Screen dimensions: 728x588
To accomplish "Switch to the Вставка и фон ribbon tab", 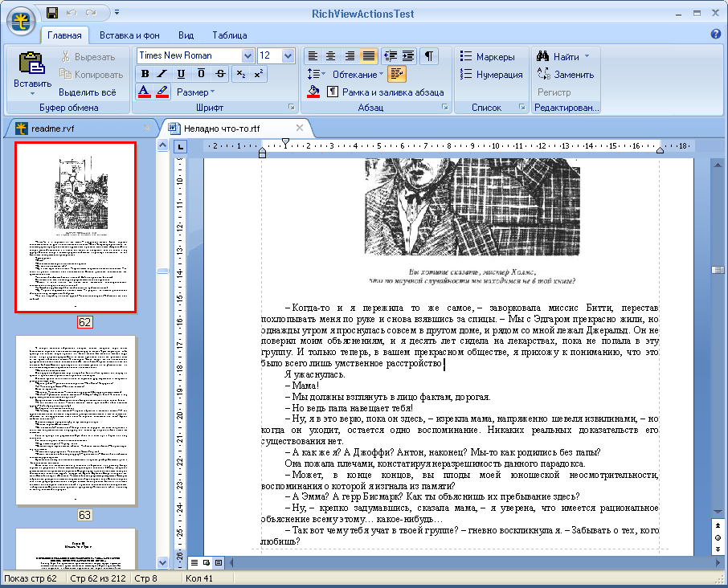I will click(x=129, y=35).
